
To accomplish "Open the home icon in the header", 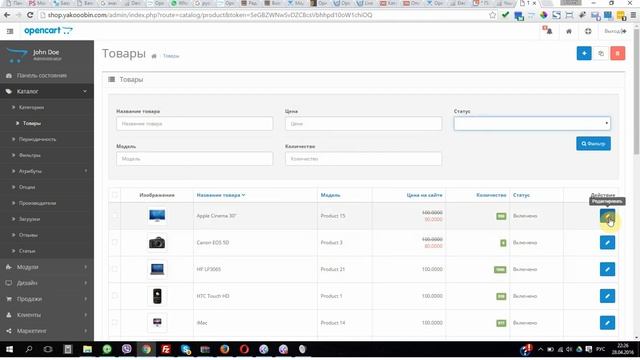I will tap(569, 31).
